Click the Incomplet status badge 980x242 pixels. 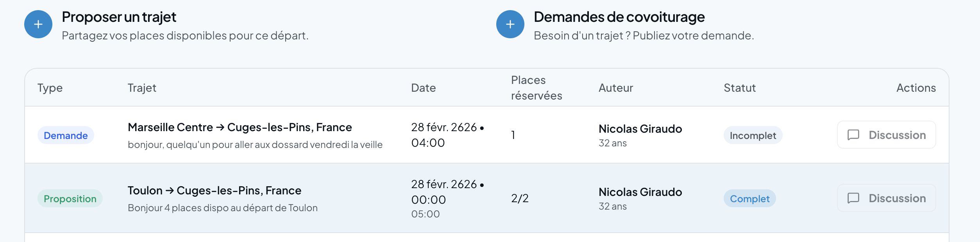[753, 135]
